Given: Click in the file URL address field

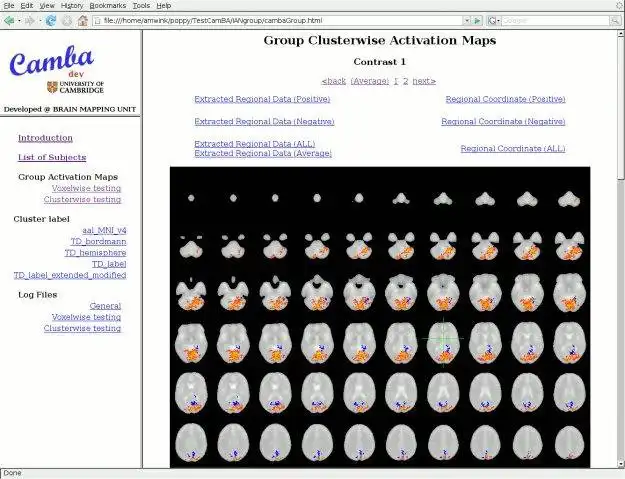Looking at the screenshot, I should click(x=277, y=20).
